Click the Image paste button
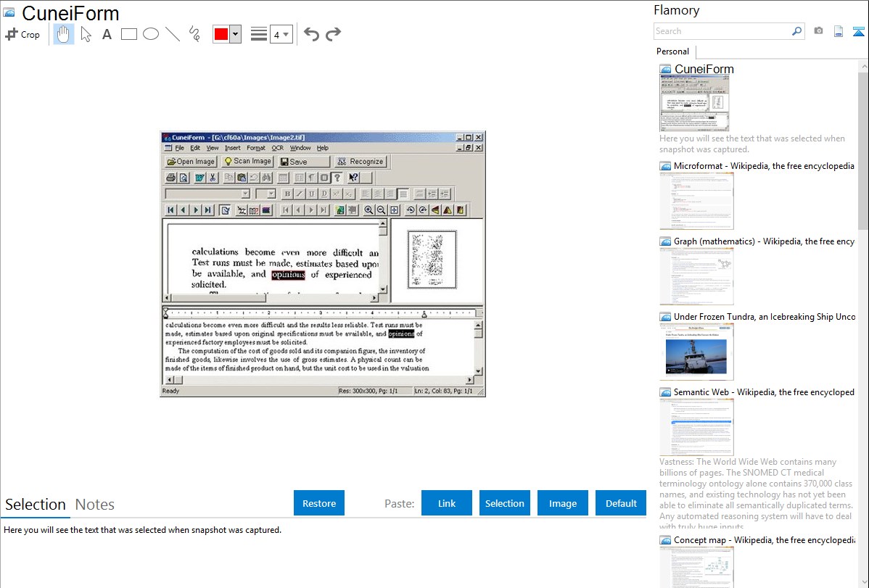The image size is (869, 588). click(x=562, y=503)
